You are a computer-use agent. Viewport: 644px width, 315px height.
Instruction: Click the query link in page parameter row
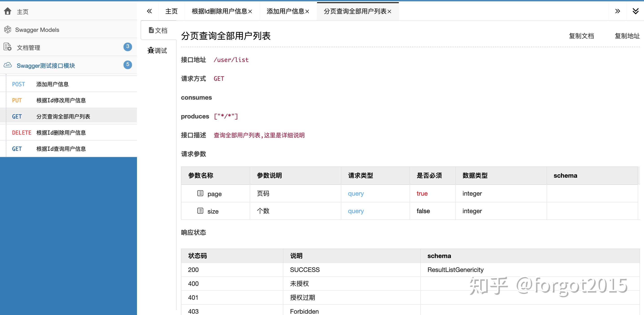point(355,193)
